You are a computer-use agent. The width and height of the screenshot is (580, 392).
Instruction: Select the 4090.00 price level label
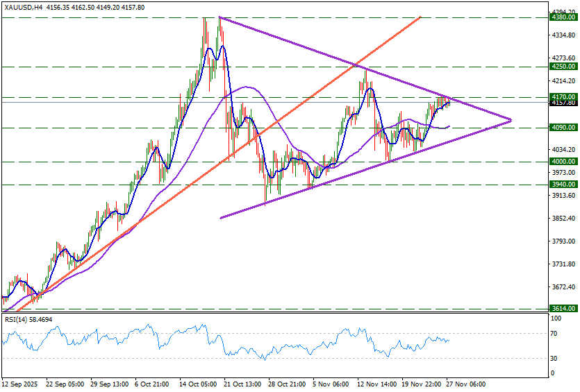tap(563, 128)
